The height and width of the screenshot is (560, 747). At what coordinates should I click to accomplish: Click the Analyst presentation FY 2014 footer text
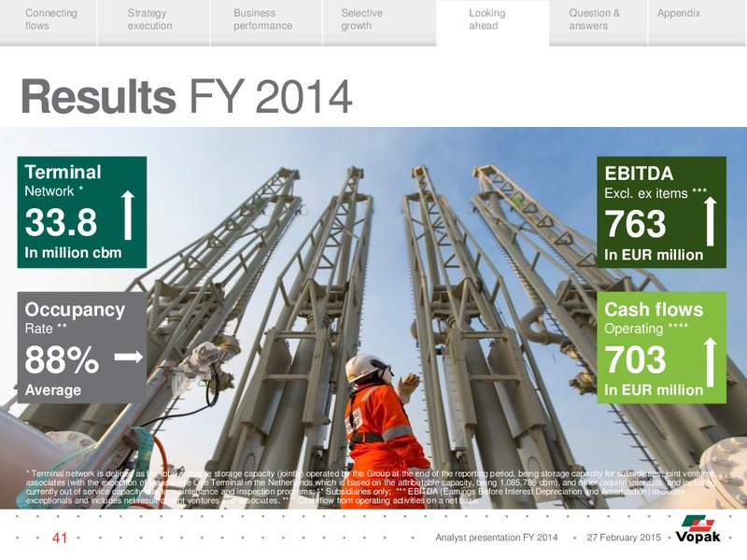(x=496, y=538)
